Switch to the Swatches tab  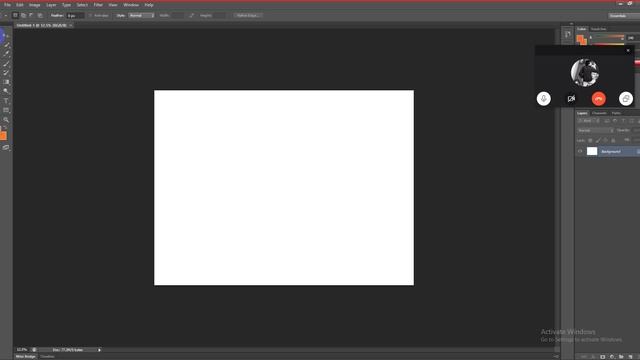click(598, 29)
